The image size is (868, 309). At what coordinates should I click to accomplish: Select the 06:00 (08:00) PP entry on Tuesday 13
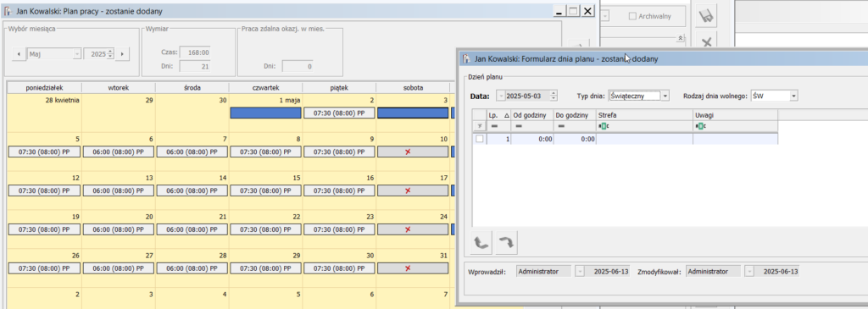tap(119, 190)
